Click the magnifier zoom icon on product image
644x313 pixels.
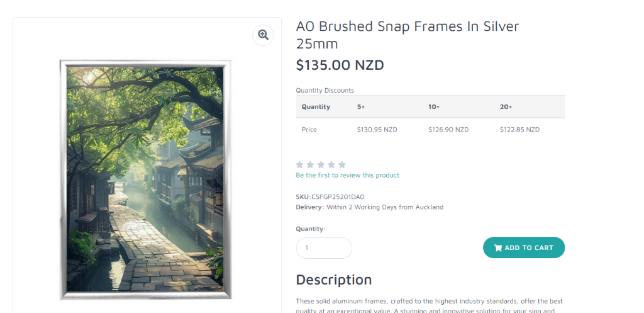(263, 35)
